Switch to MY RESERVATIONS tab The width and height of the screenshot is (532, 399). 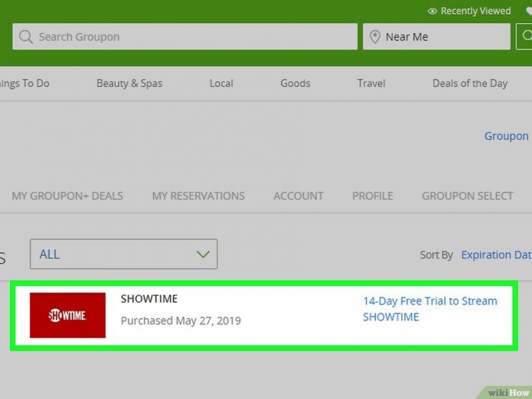click(x=198, y=196)
